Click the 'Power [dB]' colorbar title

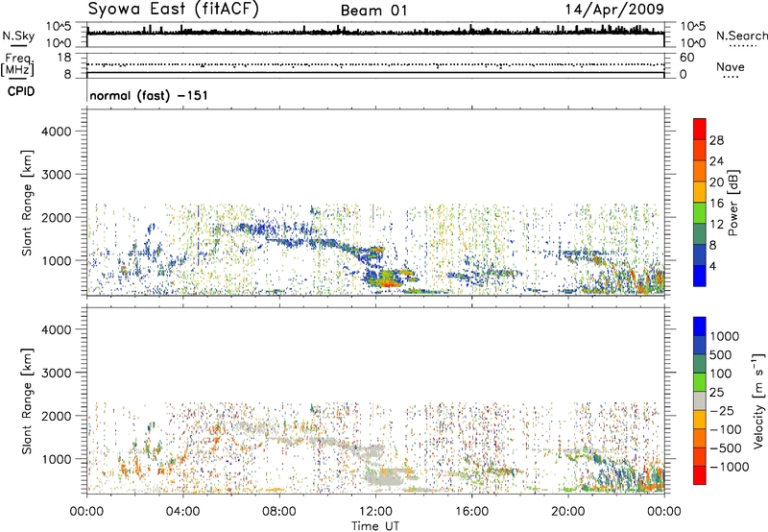pyautogui.click(x=732, y=203)
